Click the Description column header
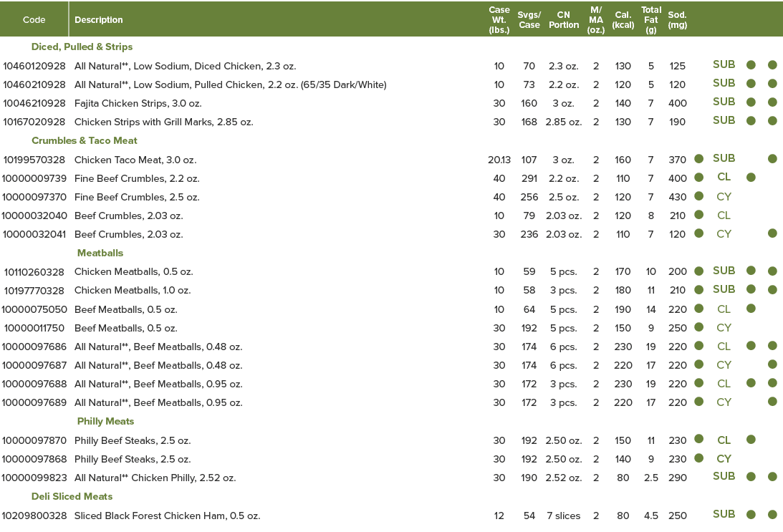This screenshot has width=783, height=532. (x=99, y=20)
